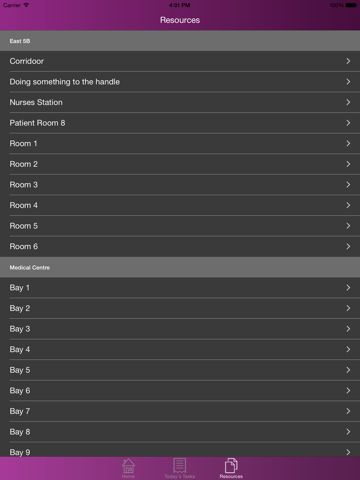This screenshot has height=480, width=360.
Task: Expand the Corridoor row chevron
Action: pyautogui.click(x=348, y=61)
